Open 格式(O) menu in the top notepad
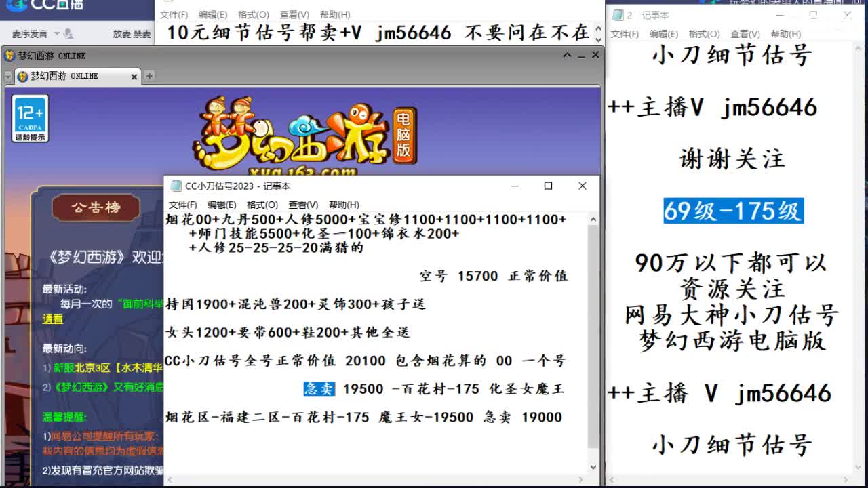The width and height of the screenshot is (868, 488). point(254,14)
